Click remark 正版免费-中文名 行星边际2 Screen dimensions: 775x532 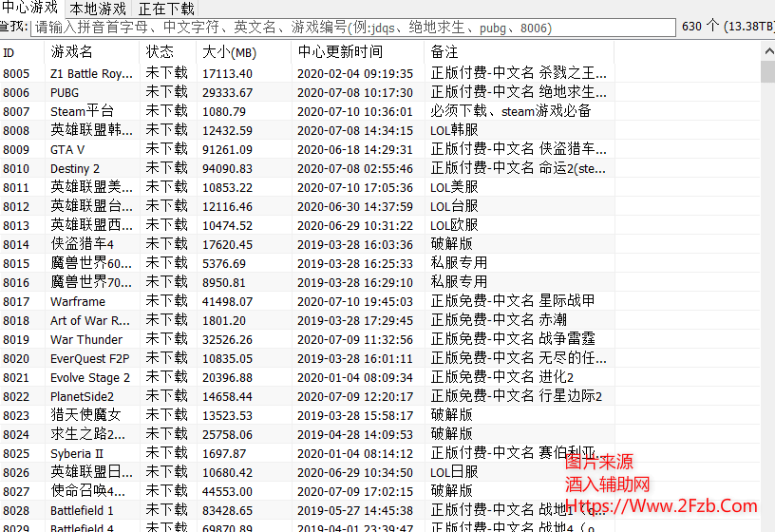pyautogui.click(x=516, y=396)
